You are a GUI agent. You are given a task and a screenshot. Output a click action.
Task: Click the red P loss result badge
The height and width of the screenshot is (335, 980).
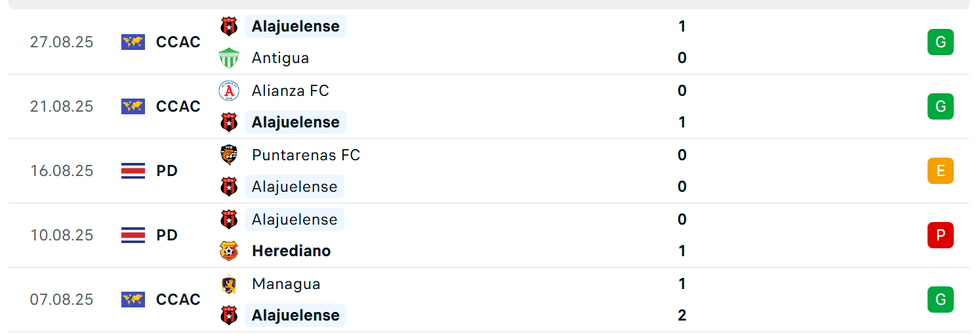(940, 235)
